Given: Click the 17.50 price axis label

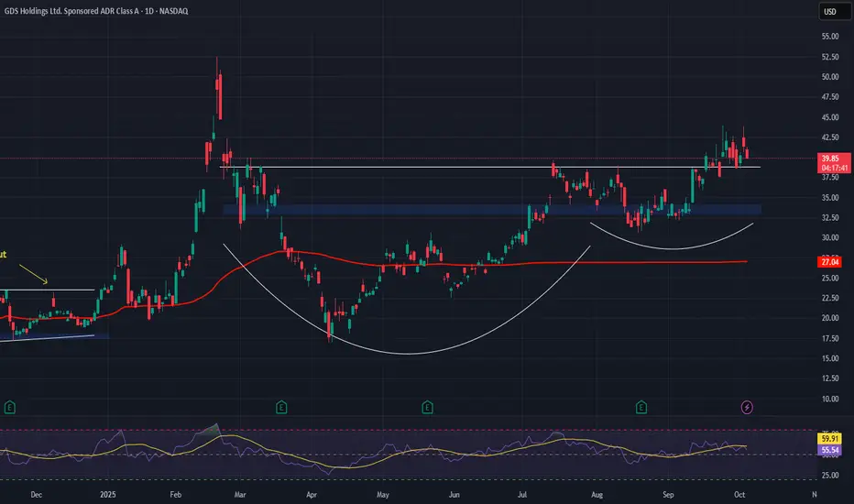Looking at the screenshot, I should tap(830, 338).
